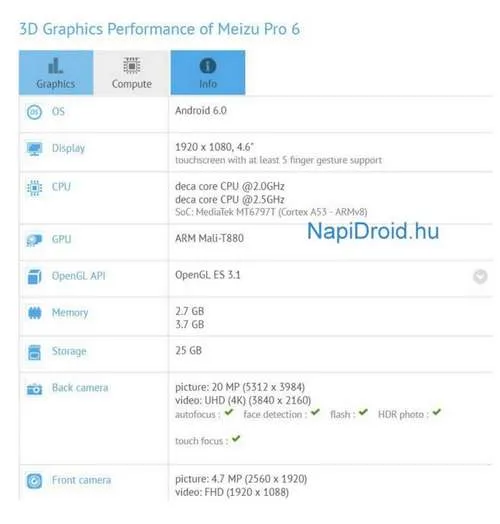This screenshot has width=500, height=524.
Task: Click the Meizu Pro 6 page title
Action: [x=159, y=29]
